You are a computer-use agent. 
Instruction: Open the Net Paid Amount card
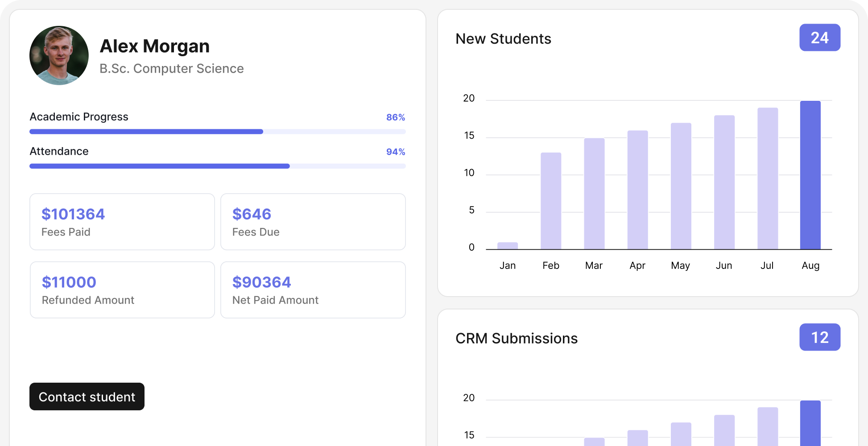(x=313, y=290)
